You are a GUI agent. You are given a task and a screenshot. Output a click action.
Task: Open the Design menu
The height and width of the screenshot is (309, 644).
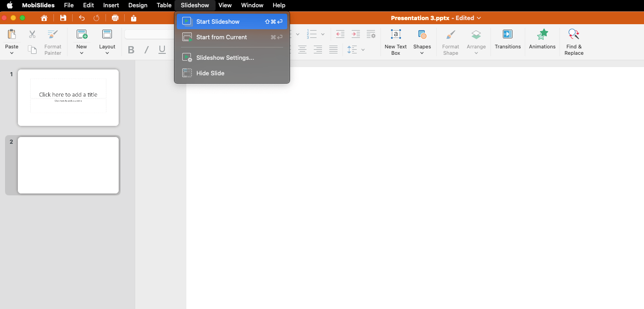[x=138, y=5]
